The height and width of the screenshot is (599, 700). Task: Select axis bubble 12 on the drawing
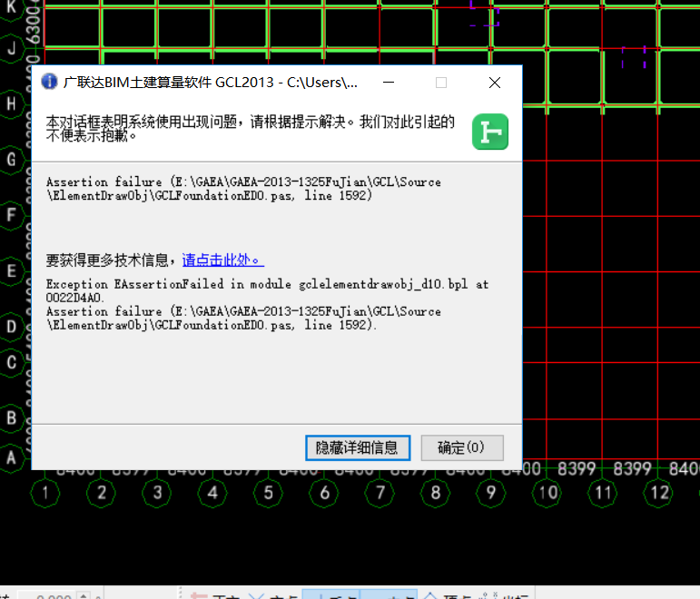coord(658,493)
